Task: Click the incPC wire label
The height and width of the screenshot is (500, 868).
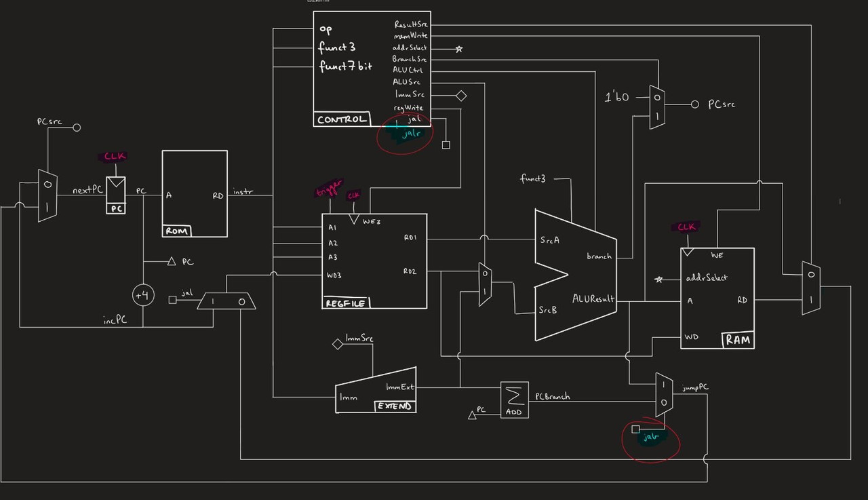Action: coord(115,320)
